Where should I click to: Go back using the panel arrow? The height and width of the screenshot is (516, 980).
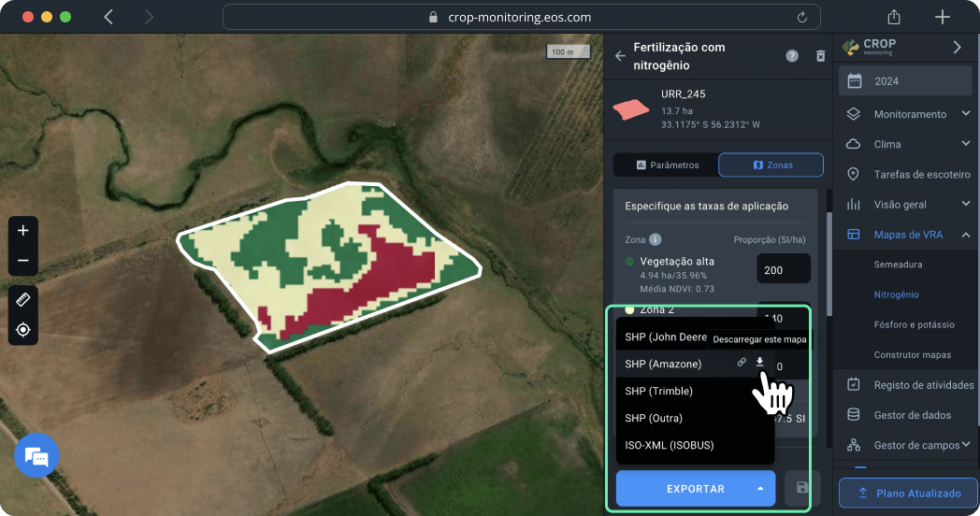620,56
